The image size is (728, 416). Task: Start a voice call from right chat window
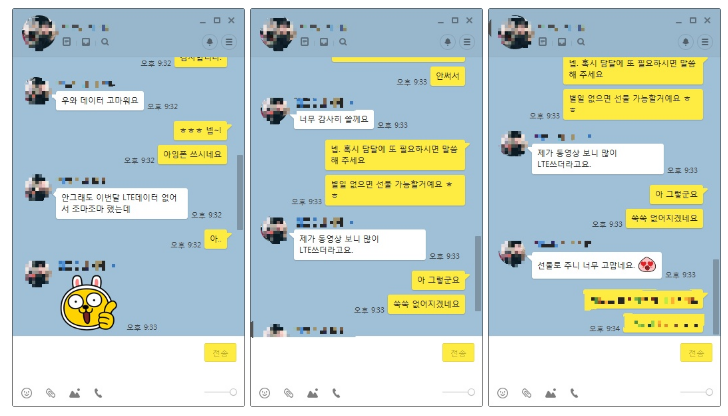[x=574, y=393]
